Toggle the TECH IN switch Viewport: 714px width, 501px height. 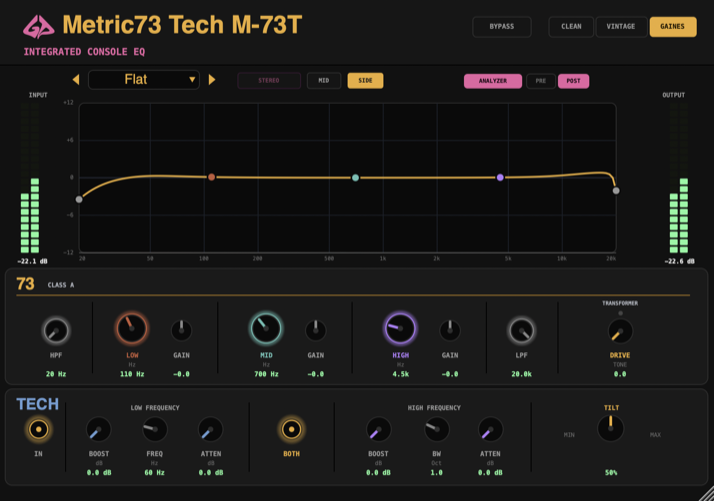[39, 429]
